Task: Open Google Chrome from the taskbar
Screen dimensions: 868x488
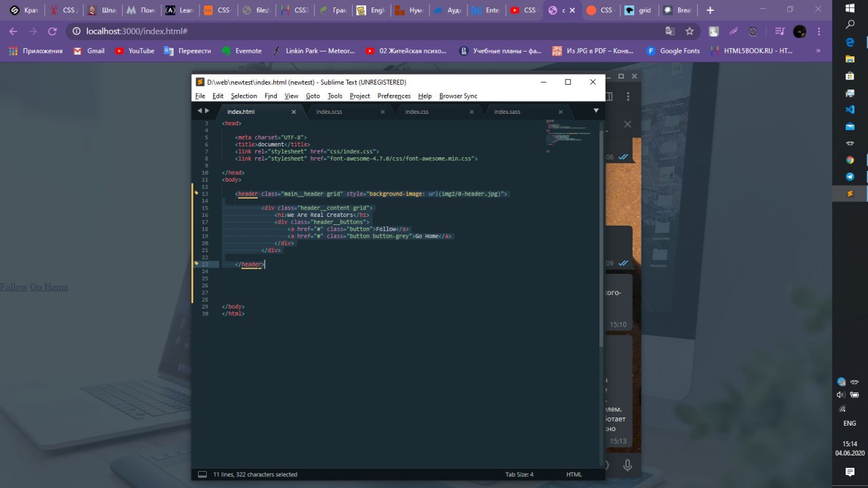Action: point(850,160)
